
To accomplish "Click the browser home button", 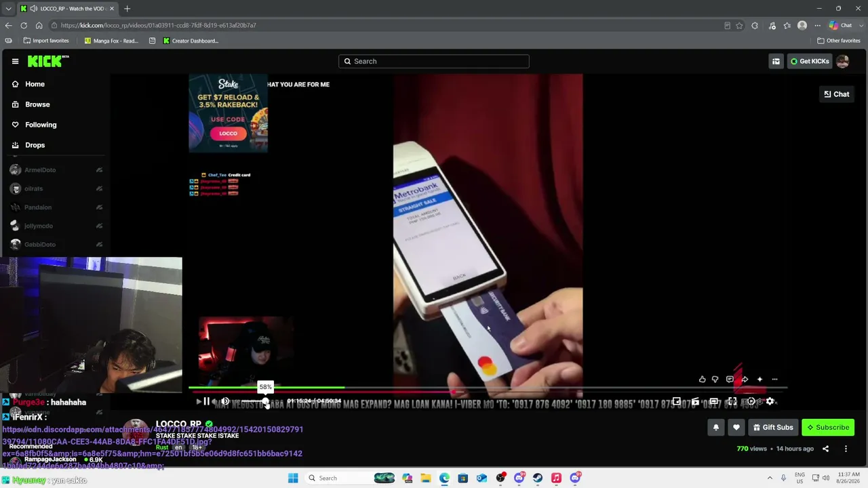I will click(x=39, y=25).
